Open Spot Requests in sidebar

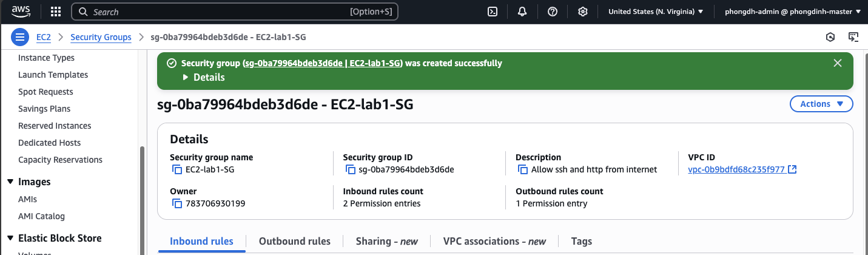45,92
